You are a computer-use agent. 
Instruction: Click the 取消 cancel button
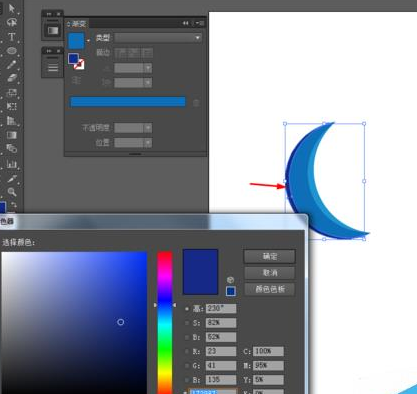[270, 273]
